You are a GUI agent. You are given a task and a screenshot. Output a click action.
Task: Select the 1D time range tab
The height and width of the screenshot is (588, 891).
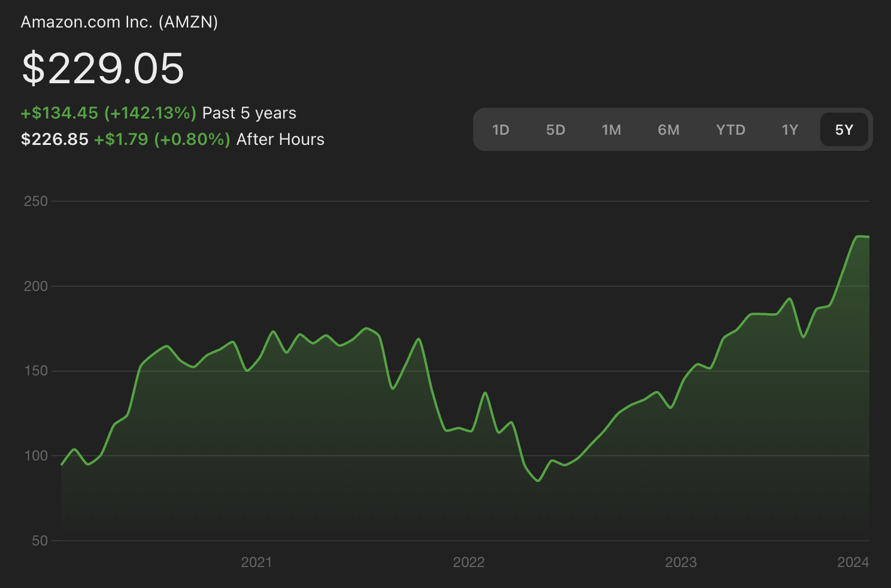[x=501, y=130]
